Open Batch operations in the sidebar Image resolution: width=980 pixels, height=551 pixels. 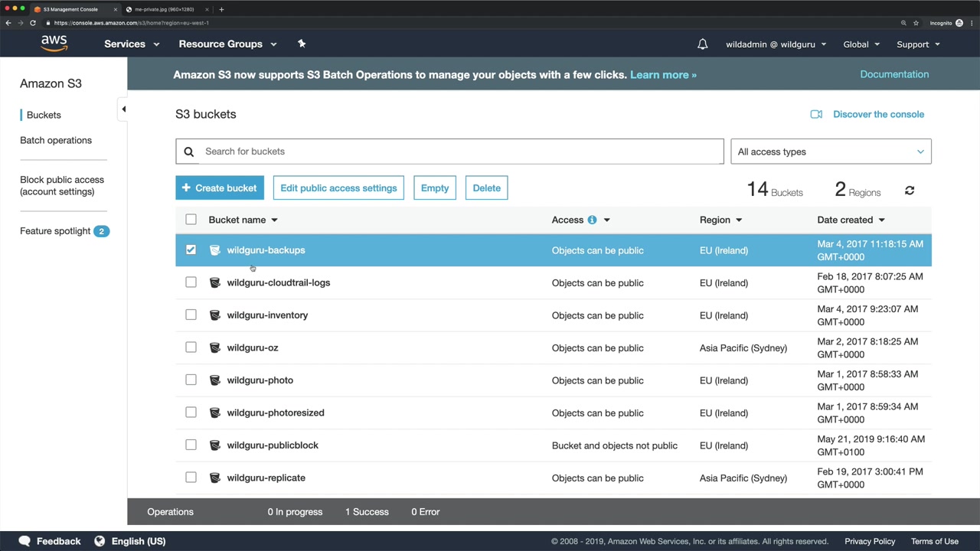pyautogui.click(x=56, y=140)
